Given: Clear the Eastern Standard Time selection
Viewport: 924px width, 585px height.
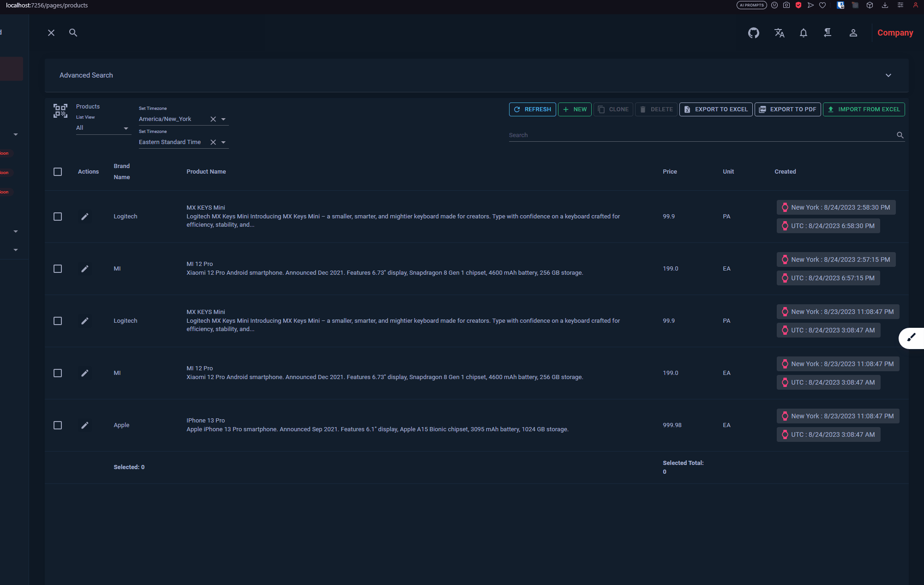Looking at the screenshot, I should (x=213, y=142).
